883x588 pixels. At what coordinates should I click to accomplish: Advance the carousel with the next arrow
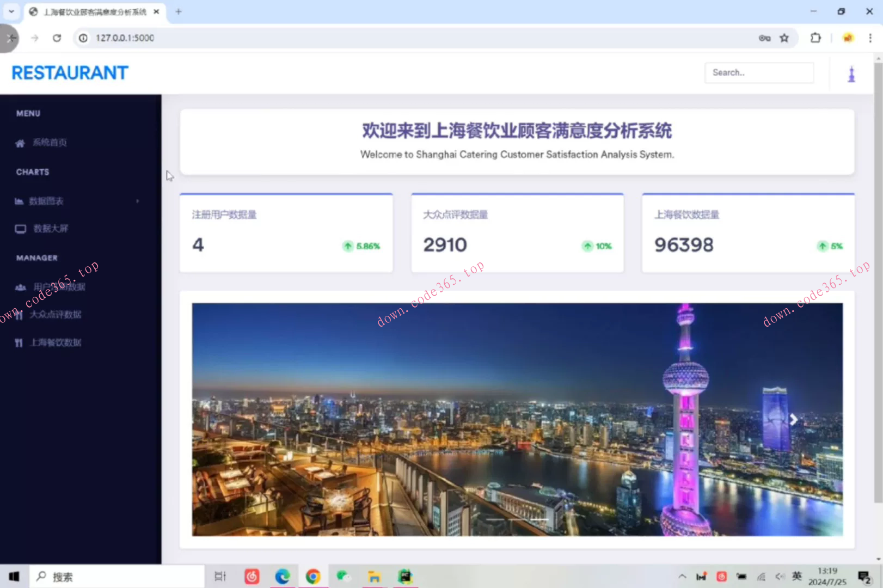794,419
